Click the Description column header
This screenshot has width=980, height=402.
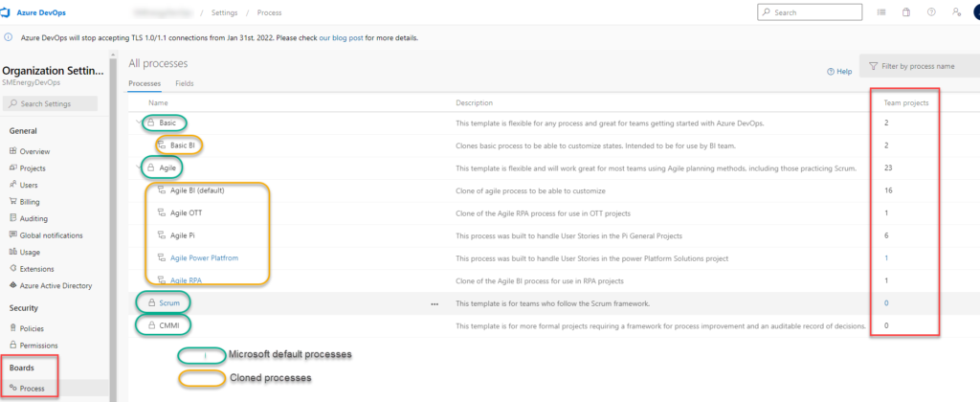pos(474,102)
